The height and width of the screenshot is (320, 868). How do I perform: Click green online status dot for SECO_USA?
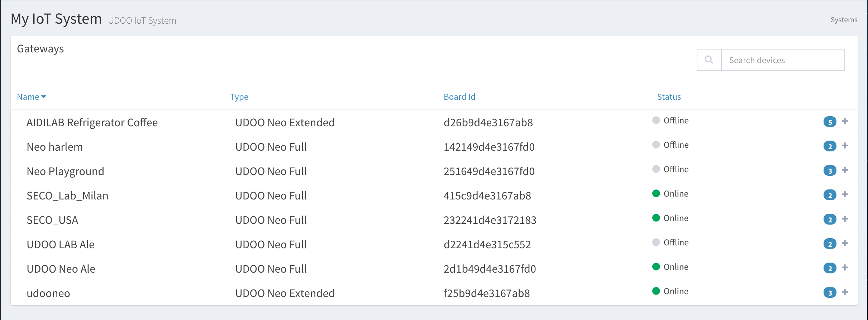(656, 218)
